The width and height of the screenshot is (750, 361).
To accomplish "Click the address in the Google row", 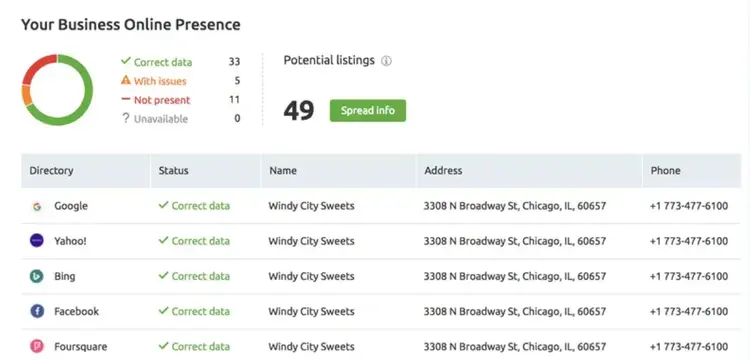I will [515, 206].
